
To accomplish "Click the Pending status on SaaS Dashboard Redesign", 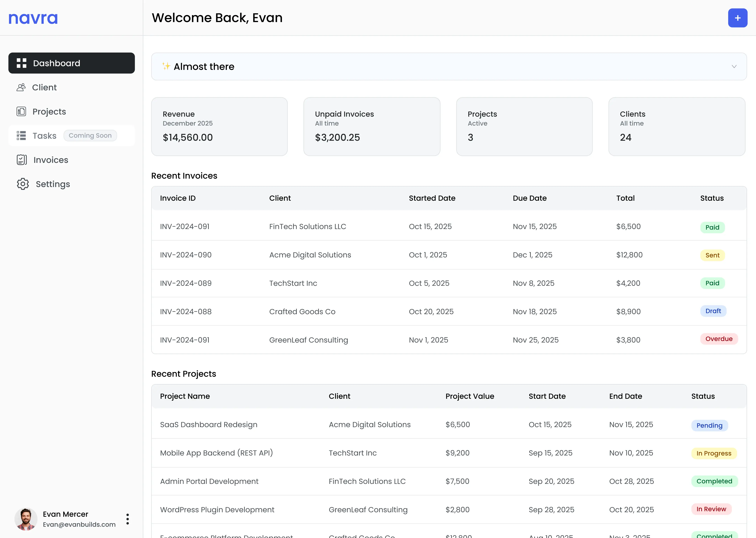I will pyautogui.click(x=709, y=425).
